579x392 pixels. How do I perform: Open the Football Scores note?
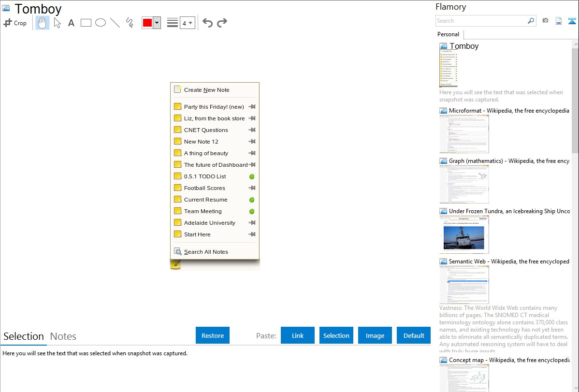pos(215,188)
